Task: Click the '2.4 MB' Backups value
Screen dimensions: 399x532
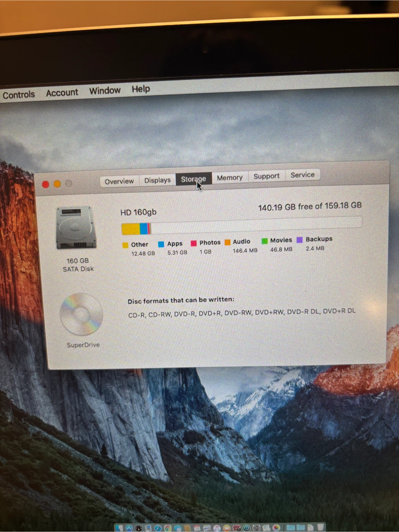Action: click(x=315, y=248)
